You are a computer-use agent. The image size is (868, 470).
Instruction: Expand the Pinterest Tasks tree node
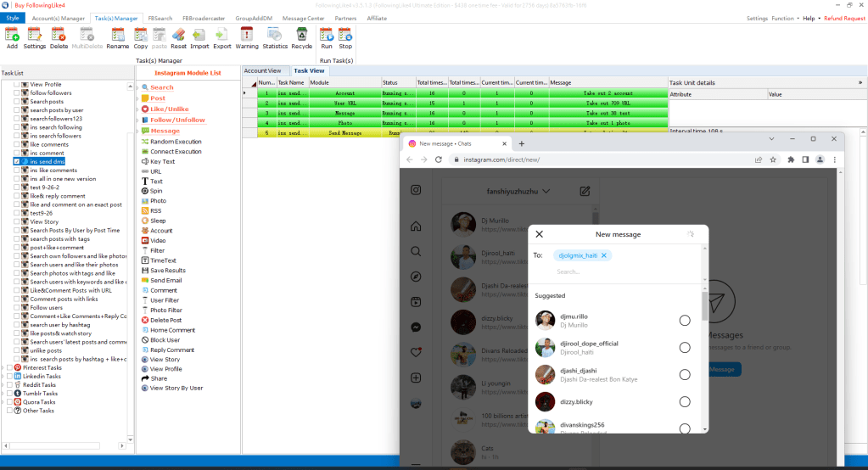(5, 367)
